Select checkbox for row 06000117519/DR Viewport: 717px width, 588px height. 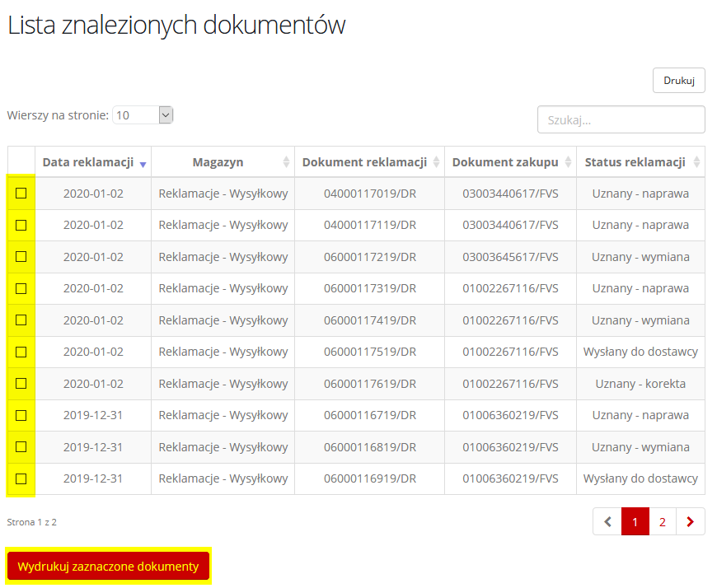[21, 352]
